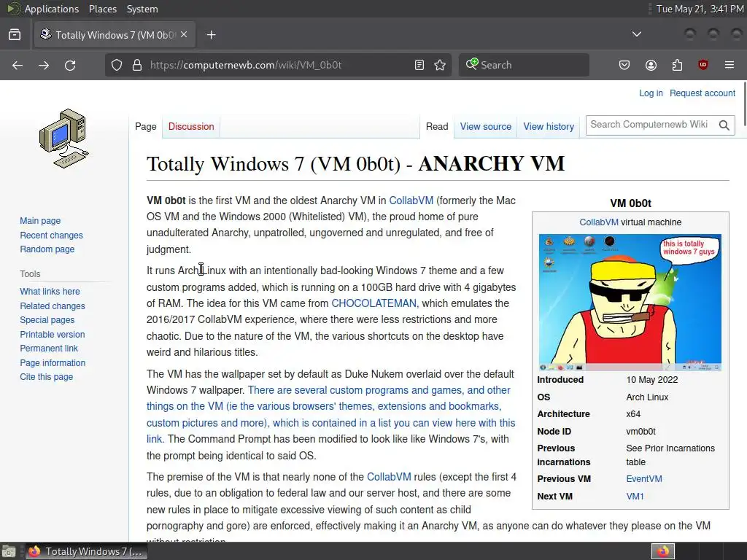Go back with the browser back arrow

click(x=18, y=65)
